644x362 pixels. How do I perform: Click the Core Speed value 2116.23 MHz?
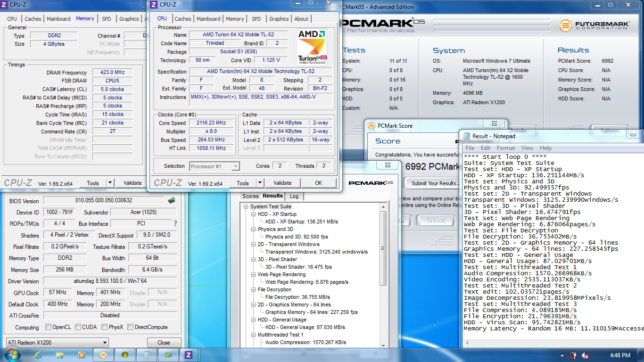[211, 123]
